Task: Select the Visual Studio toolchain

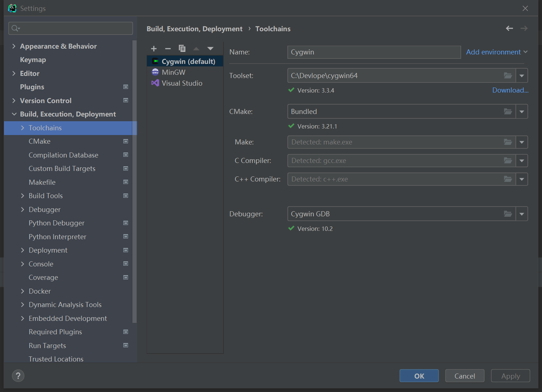Action: click(x=185, y=83)
